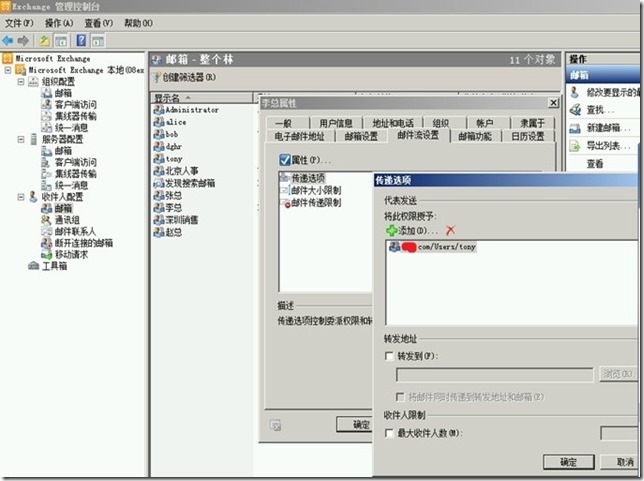Click the 新建邮箱 new mailbox action icon
This screenshot has width=644, height=481.
coord(577,128)
